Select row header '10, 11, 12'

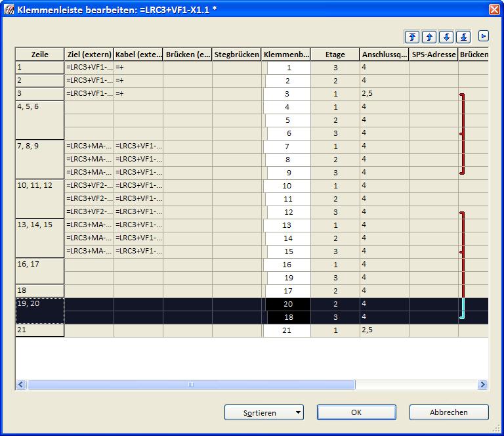coord(40,199)
